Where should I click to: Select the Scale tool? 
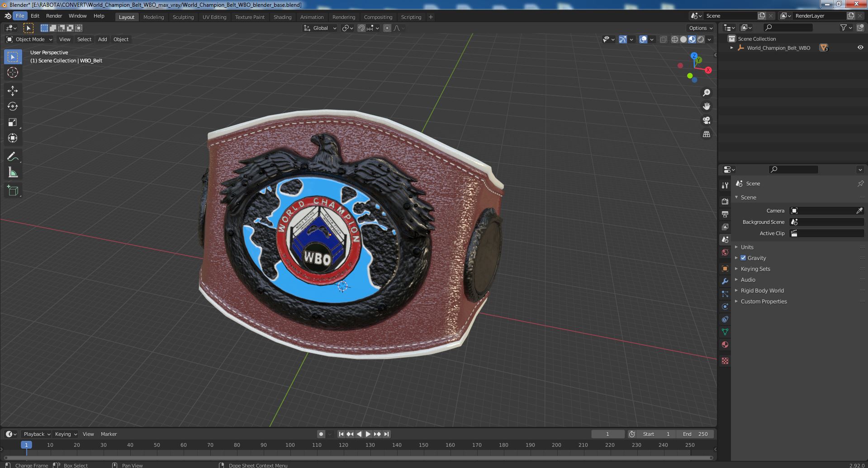coord(13,122)
